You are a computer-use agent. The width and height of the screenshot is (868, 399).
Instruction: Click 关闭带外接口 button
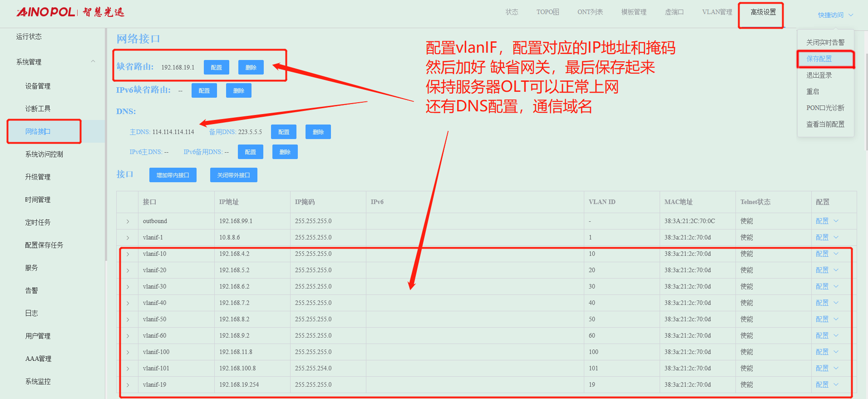tap(233, 175)
